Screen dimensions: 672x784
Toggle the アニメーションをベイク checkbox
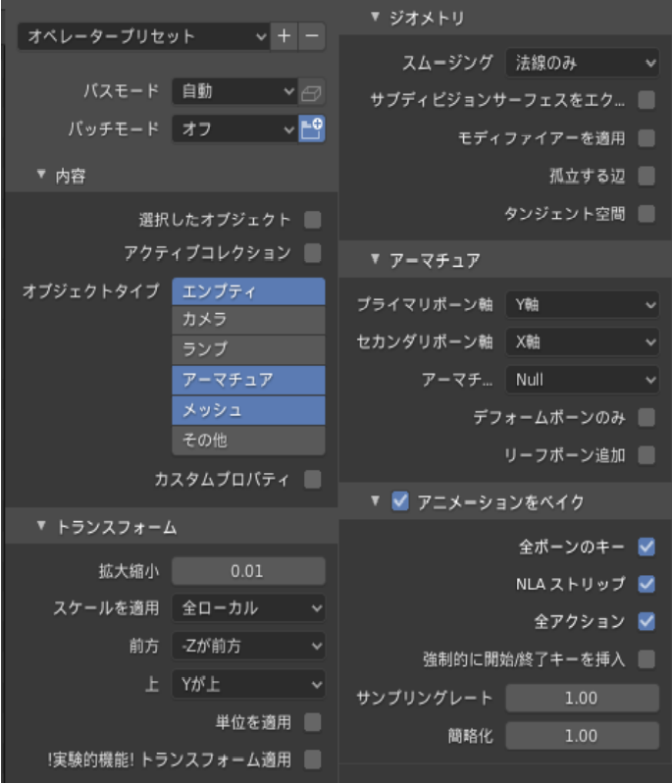click(399, 502)
